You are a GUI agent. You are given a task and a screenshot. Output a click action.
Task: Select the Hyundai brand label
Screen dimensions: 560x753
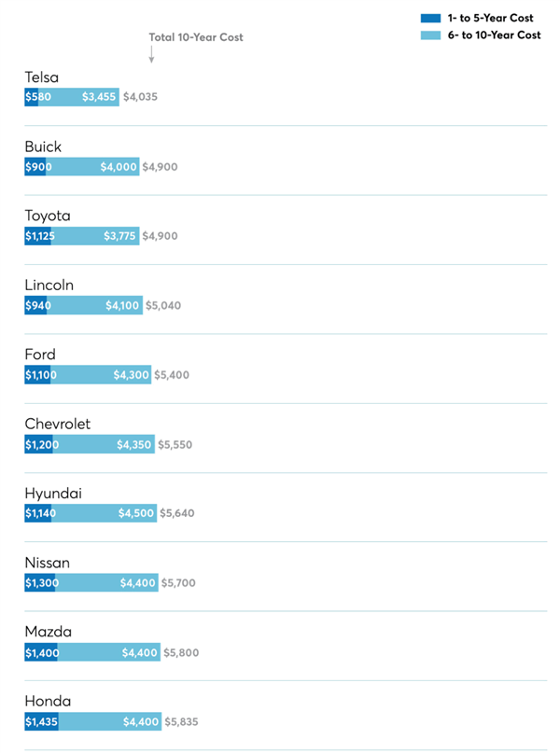tap(53, 493)
